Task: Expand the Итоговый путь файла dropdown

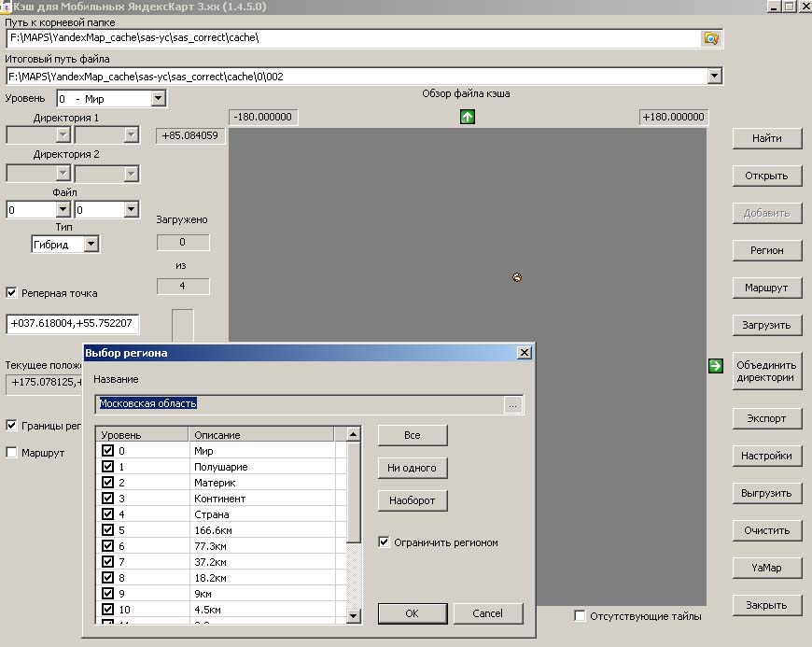Action: coord(715,77)
